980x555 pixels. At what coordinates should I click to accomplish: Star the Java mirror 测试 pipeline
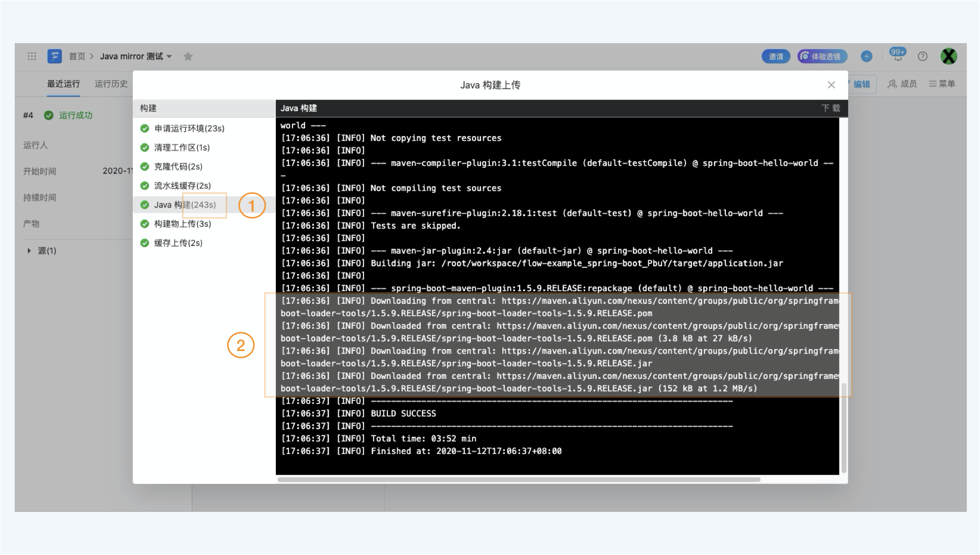coord(188,56)
